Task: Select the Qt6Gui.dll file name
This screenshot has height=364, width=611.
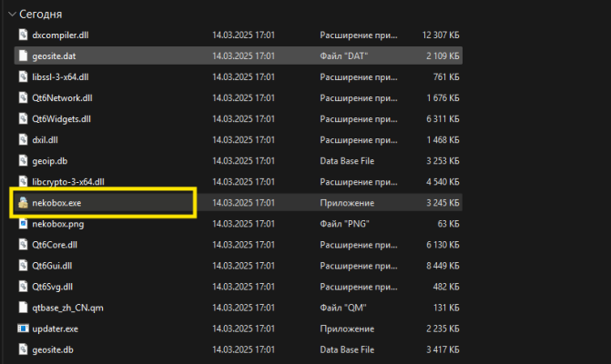Action: pyautogui.click(x=54, y=266)
